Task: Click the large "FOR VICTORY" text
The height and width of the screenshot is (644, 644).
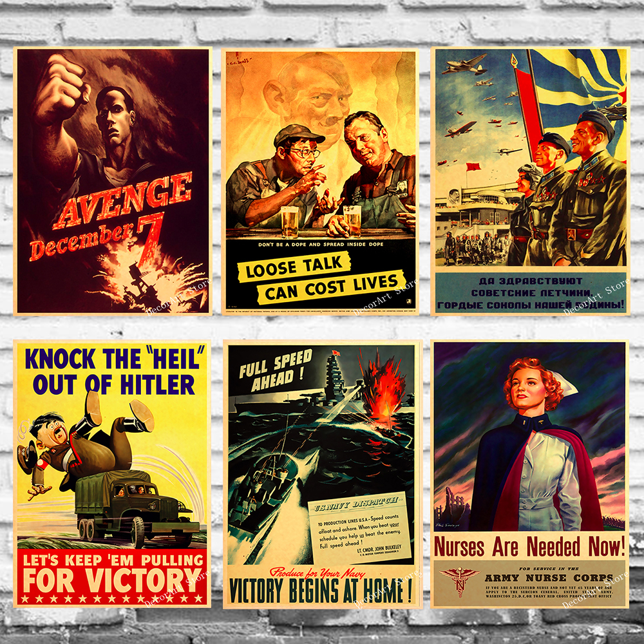Action: pos(111,580)
